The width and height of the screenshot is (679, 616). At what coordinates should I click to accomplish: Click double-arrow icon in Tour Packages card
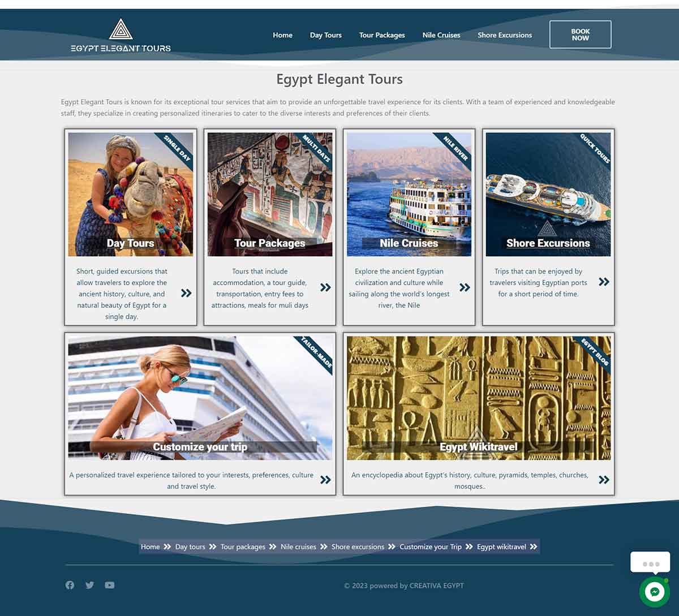[325, 287]
